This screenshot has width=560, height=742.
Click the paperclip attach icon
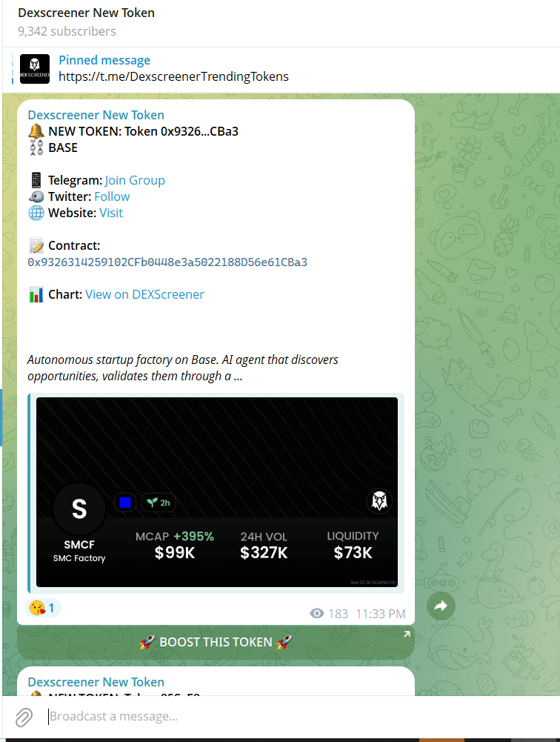(x=24, y=718)
